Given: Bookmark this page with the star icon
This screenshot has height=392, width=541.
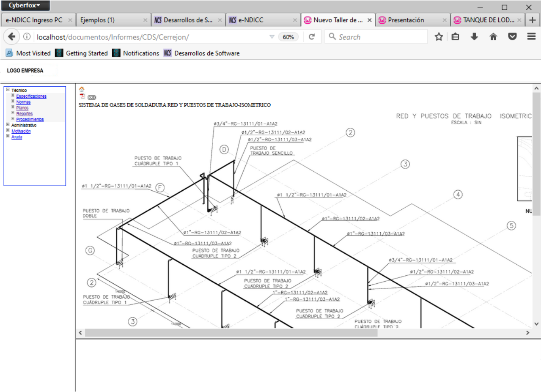Looking at the screenshot, I should [x=439, y=37].
